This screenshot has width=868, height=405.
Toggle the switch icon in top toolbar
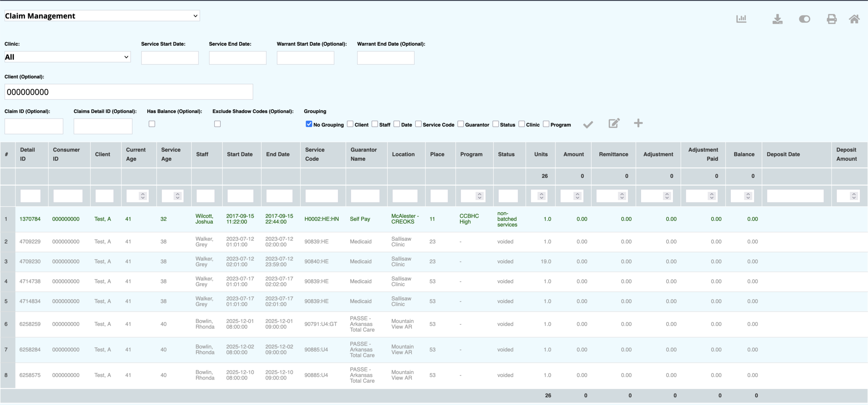805,19
